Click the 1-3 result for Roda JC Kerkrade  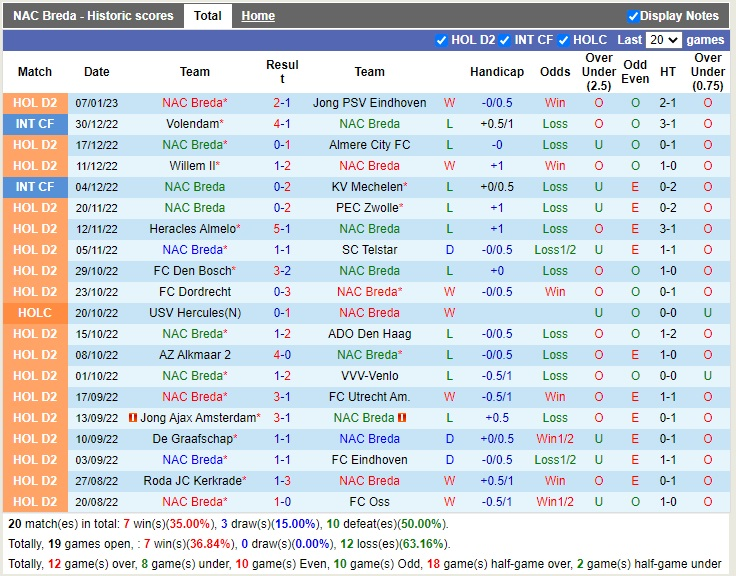coord(282,481)
